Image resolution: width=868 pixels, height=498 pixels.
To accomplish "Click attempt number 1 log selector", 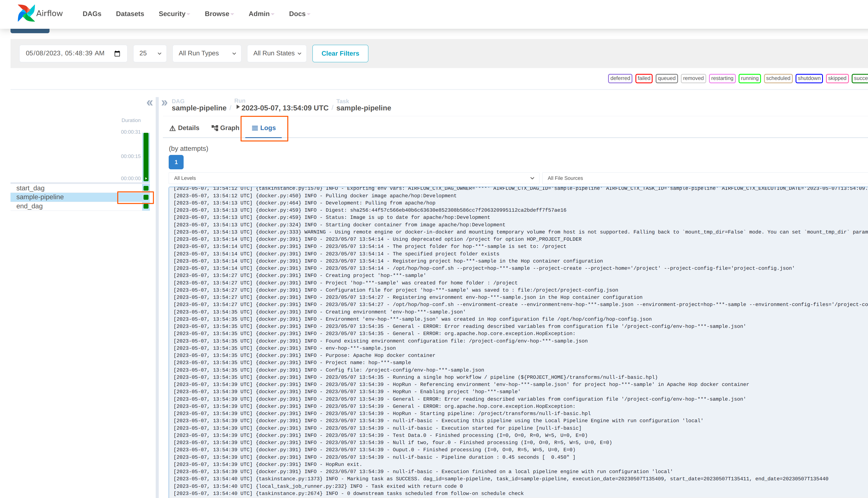I will coord(176,162).
